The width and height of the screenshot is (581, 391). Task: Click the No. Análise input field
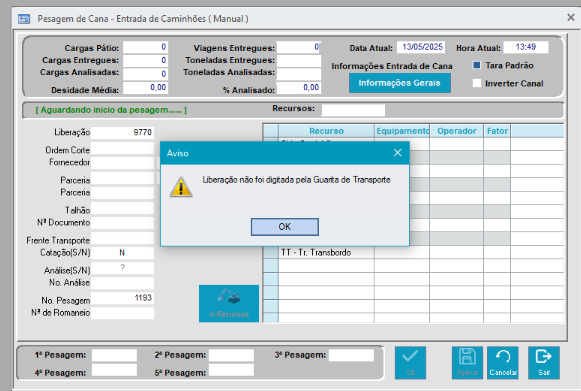tap(122, 283)
